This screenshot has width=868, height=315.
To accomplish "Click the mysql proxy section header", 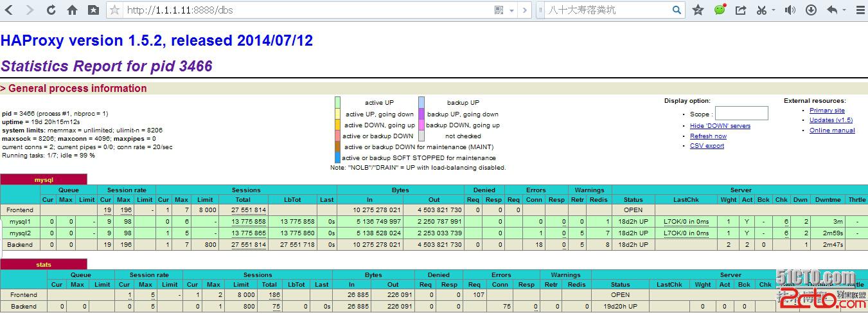I will [44, 180].
